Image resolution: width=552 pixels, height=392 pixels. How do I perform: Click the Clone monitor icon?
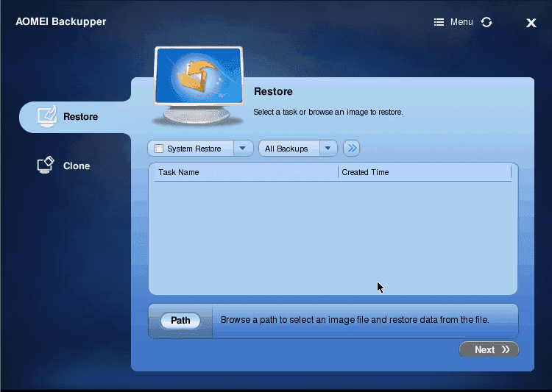[x=46, y=165]
